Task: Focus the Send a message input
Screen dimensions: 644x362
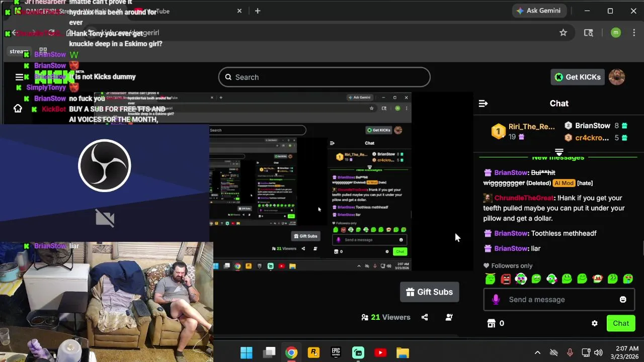Action: [558, 300]
